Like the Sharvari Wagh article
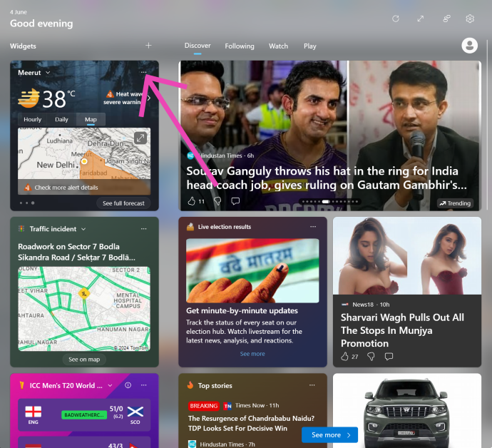Viewport: 492px width, 448px height. 344,356
